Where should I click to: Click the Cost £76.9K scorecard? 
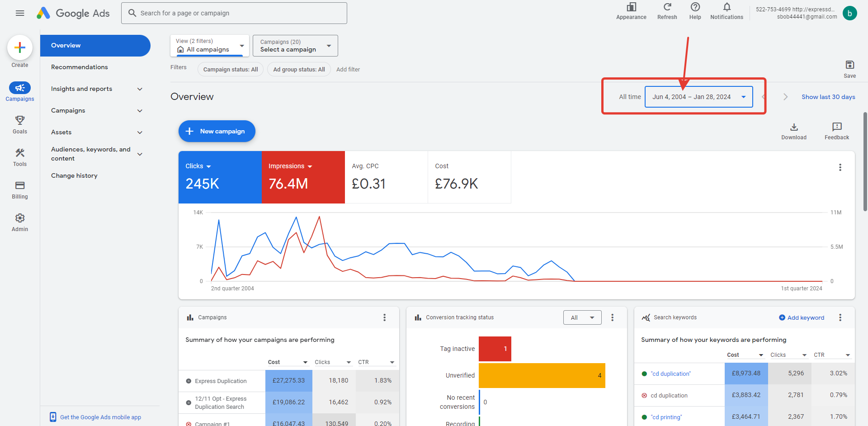(x=470, y=177)
